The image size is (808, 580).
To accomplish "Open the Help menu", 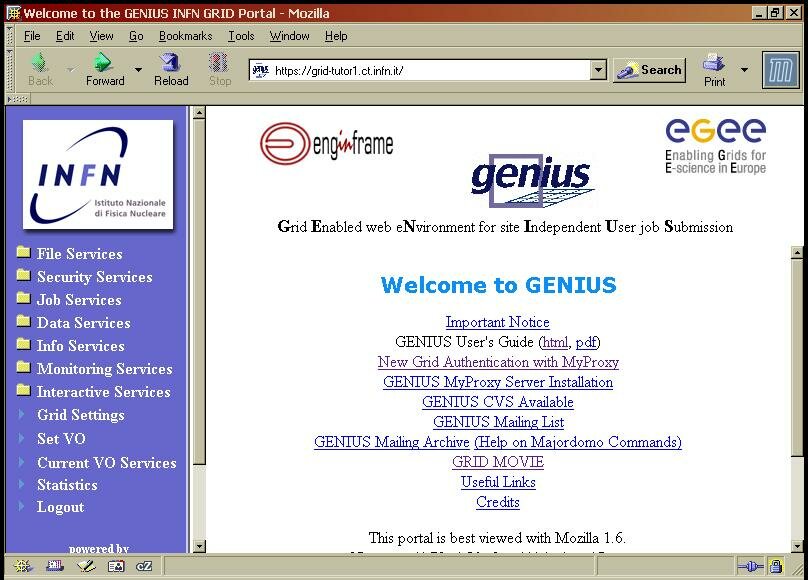I will pyautogui.click(x=336, y=36).
